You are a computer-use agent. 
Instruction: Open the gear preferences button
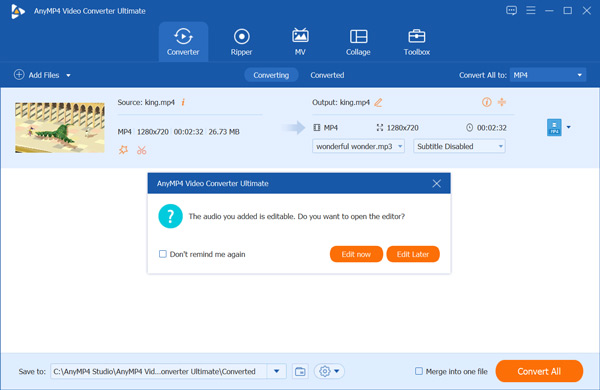coord(329,371)
